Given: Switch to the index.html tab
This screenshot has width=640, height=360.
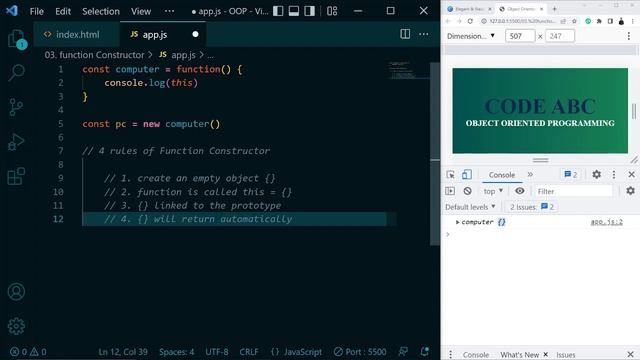Looking at the screenshot, I should 77,34.
